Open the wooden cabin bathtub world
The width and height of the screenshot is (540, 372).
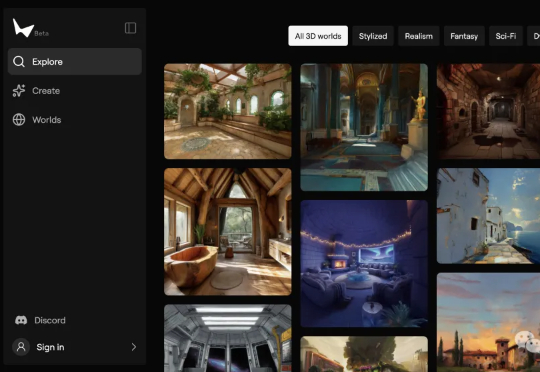(x=228, y=232)
